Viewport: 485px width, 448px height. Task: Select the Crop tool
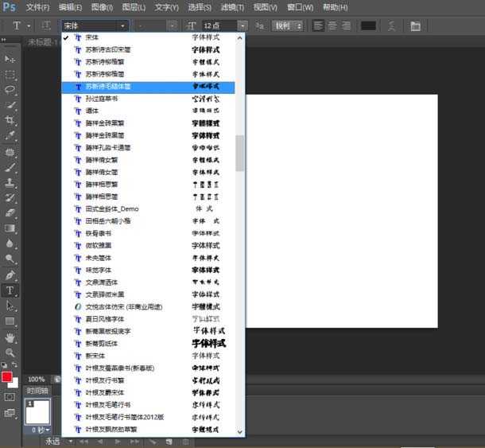(10, 120)
